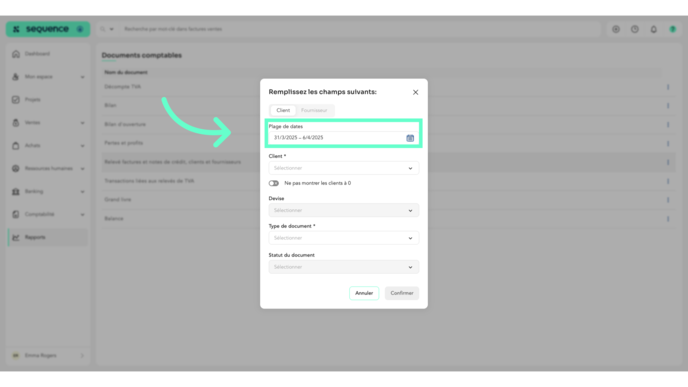Click the Mon espace sidebar icon
The image size is (688, 387).
click(16, 77)
